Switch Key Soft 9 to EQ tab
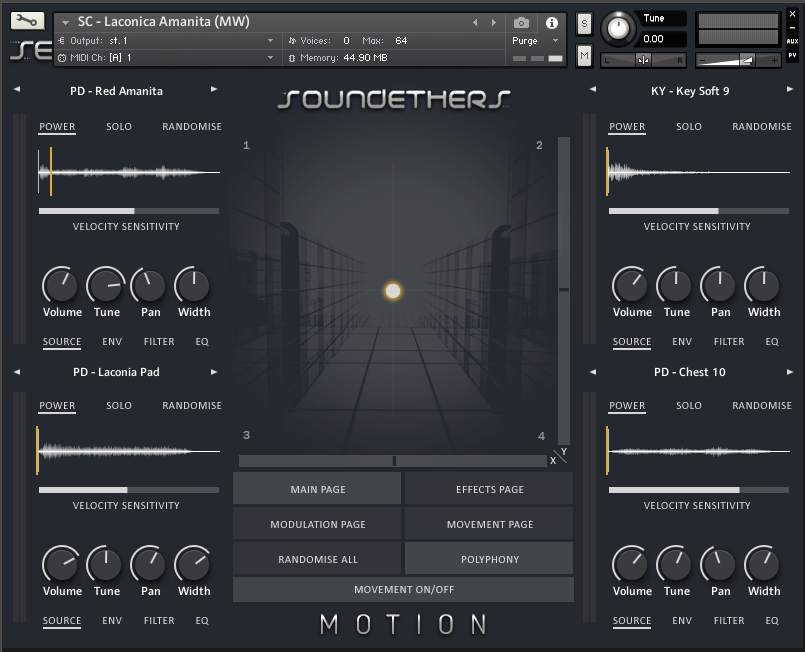Viewport: 805px width, 652px height. (772, 341)
